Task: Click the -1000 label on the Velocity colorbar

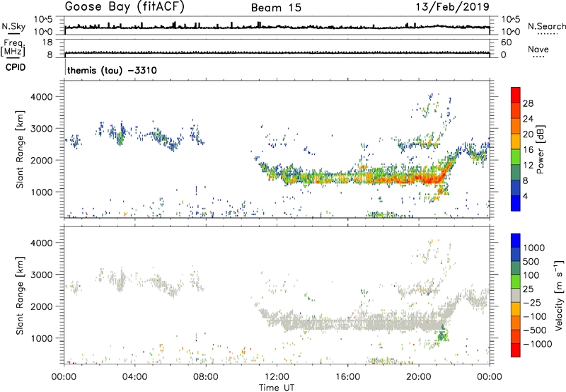Action: (538, 344)
